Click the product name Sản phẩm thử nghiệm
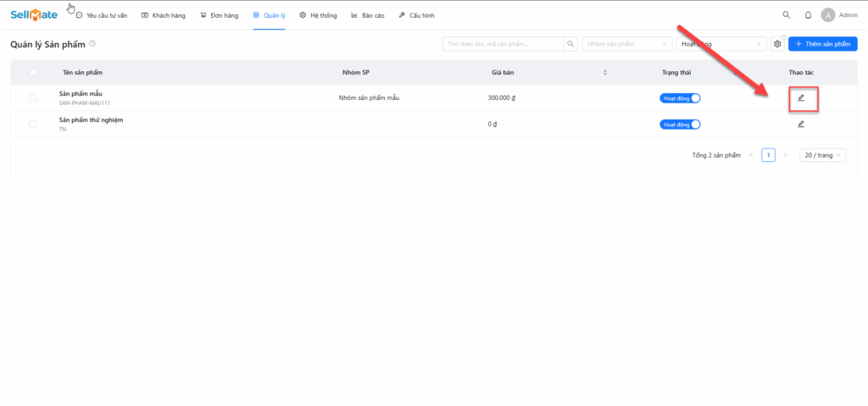 [x=92, y=120]
